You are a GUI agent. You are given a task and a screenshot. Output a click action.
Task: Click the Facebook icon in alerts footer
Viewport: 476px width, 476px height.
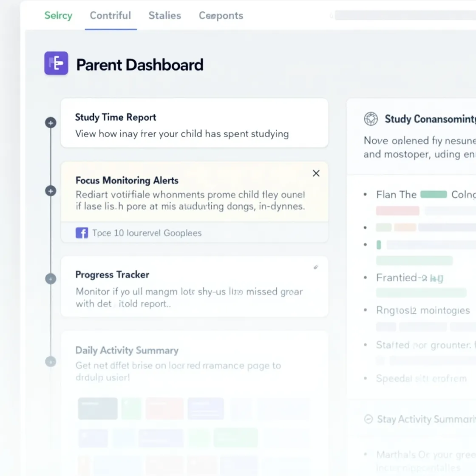point(82,233)
